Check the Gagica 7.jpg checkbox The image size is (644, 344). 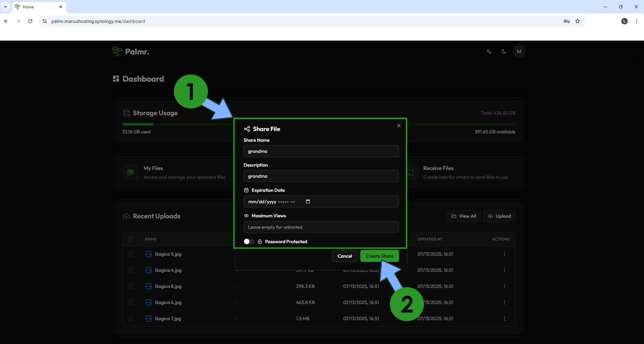[x=131, y=318]
